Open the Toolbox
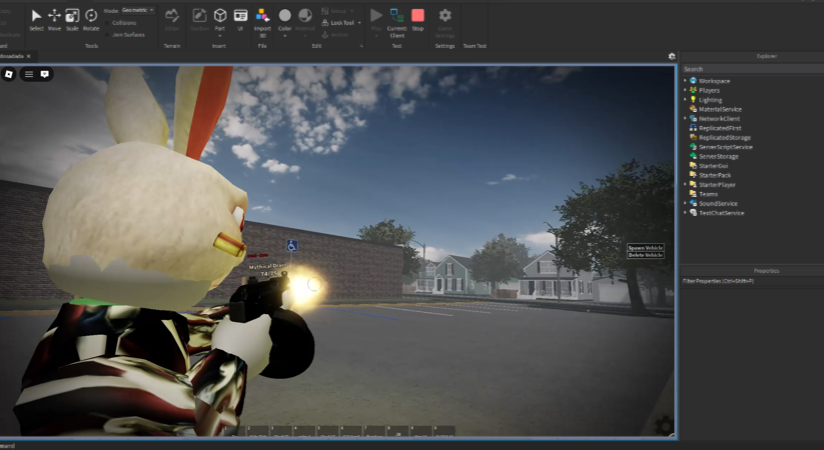 [199, 20]
